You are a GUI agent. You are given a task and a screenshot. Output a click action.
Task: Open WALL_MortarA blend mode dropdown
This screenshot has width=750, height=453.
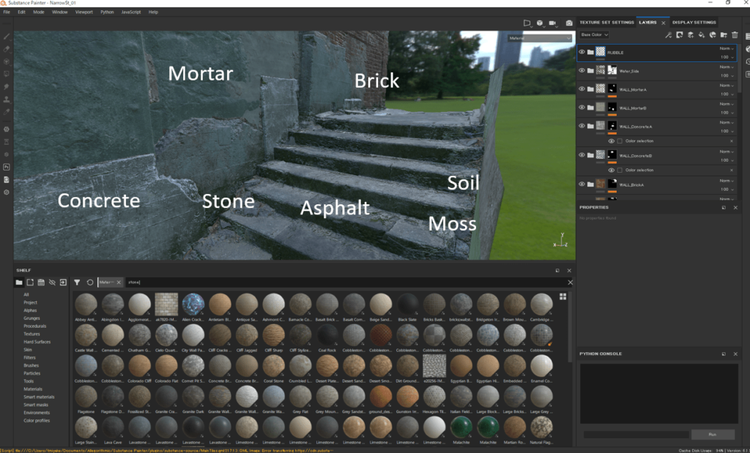click(x=727, y=86)
